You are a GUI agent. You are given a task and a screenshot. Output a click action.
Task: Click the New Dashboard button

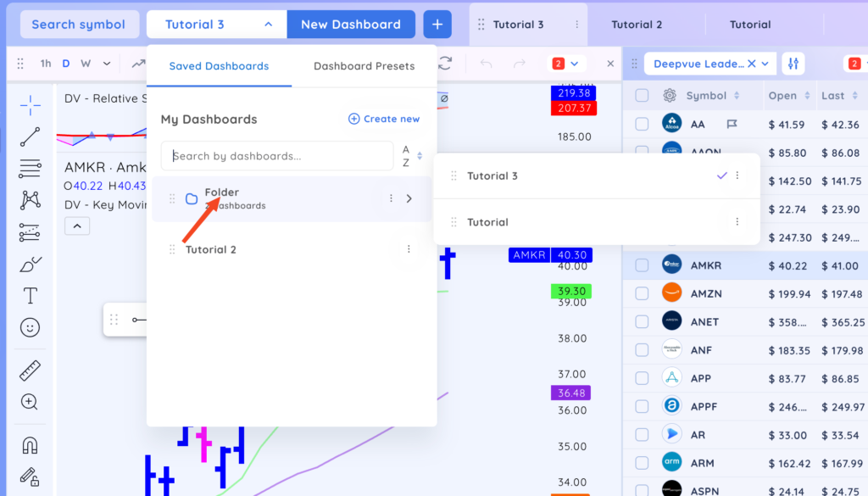[x=351, y=25]
